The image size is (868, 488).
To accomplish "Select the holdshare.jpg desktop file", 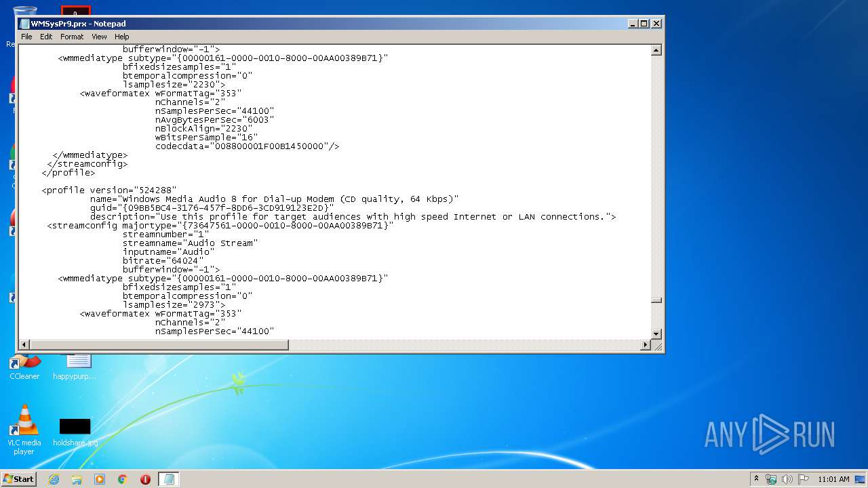I will [75, 432].
